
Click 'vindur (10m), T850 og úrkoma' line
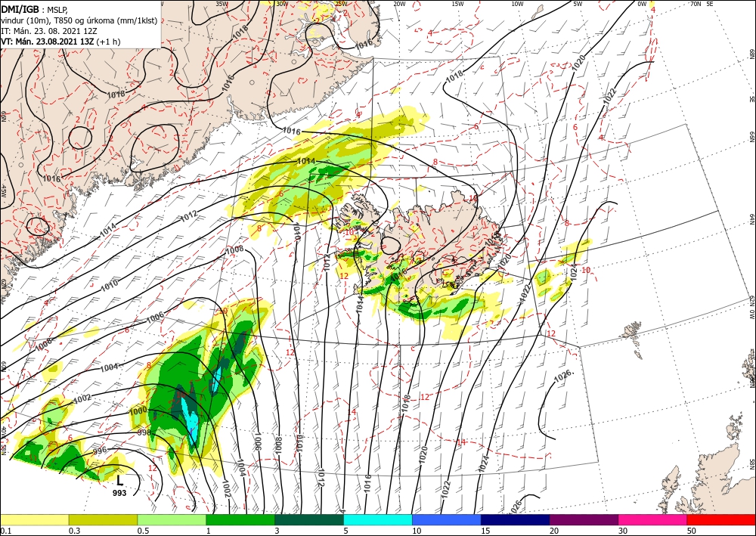(x=79, y=20)
